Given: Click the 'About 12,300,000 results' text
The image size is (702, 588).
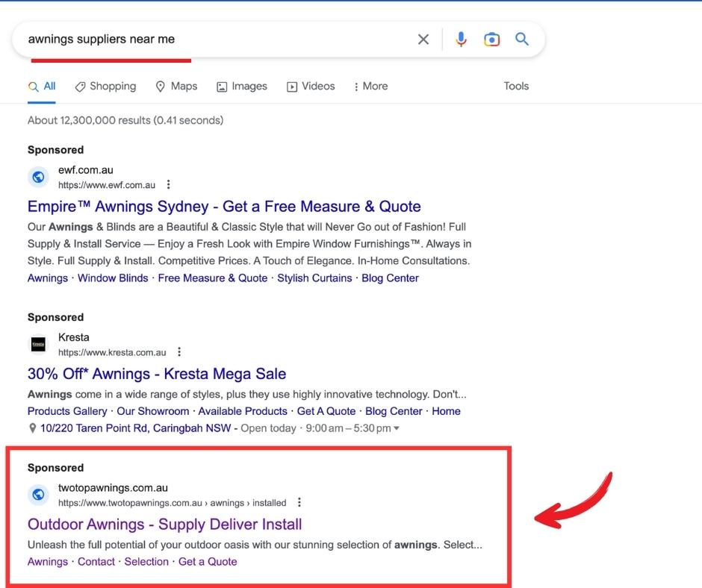Looking at the screenshot, I should click(x=125, y=120).
